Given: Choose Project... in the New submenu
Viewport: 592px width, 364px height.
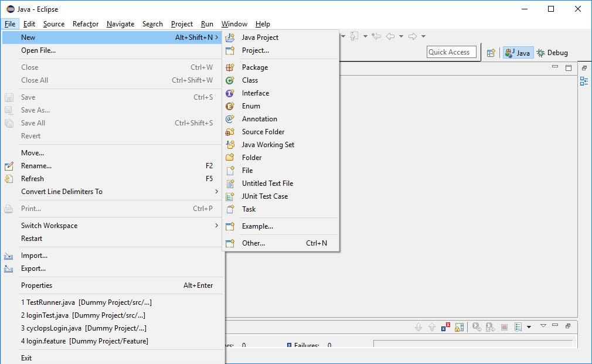Looking at the screenshot, I should (281, 50).
